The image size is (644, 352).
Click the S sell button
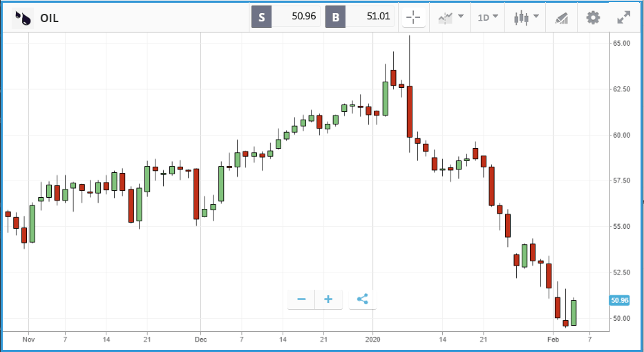click(262, 17)
